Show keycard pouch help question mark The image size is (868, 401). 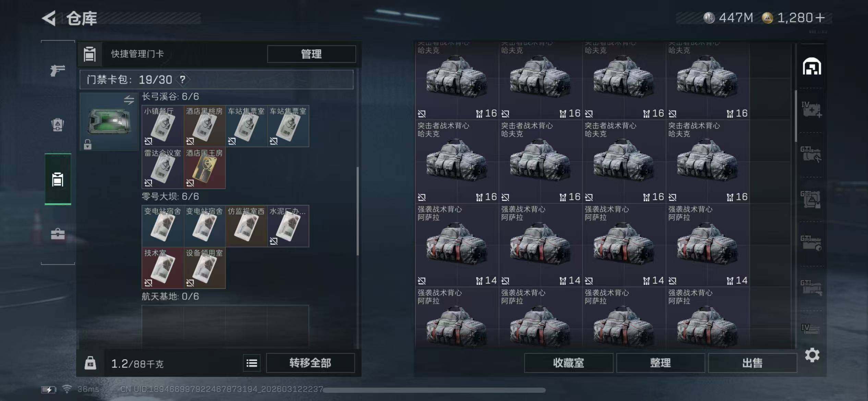tap(183, 80)
